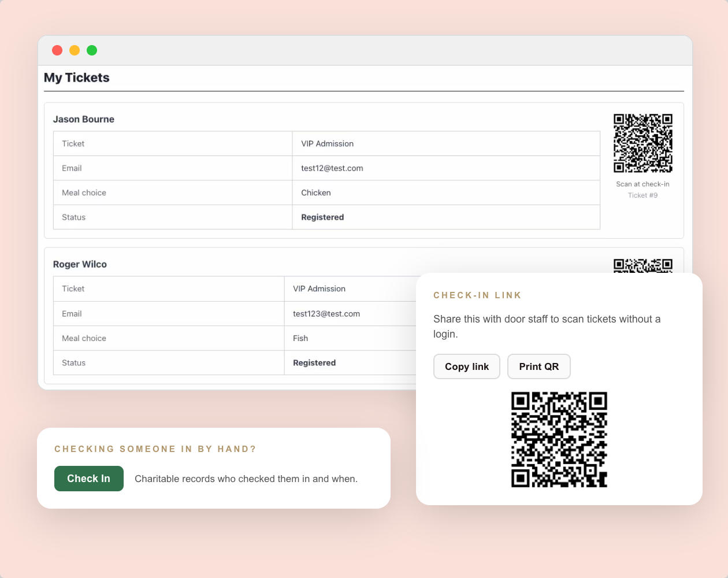728x578 pixels.
Task: Click the check-in link QR code
Action: 559,440
